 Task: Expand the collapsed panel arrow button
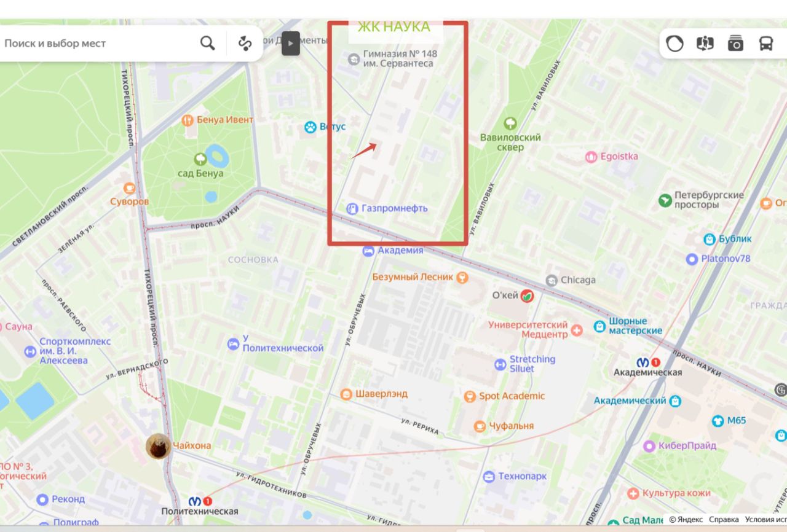tap(291, 43)
